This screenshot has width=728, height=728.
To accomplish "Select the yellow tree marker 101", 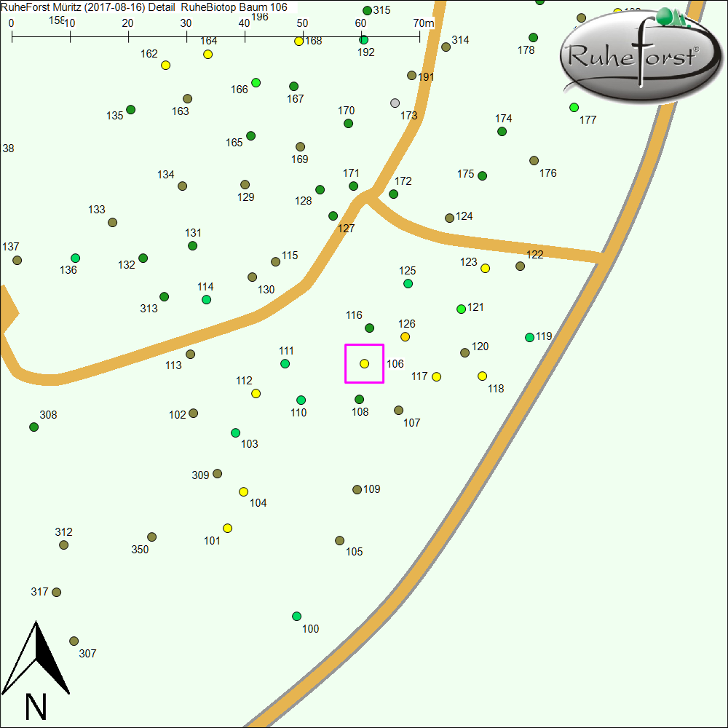I will click(x=227, y=528).
